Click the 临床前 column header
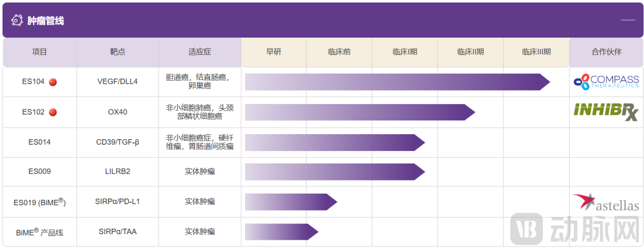644x250 pixels. [339, 52]
